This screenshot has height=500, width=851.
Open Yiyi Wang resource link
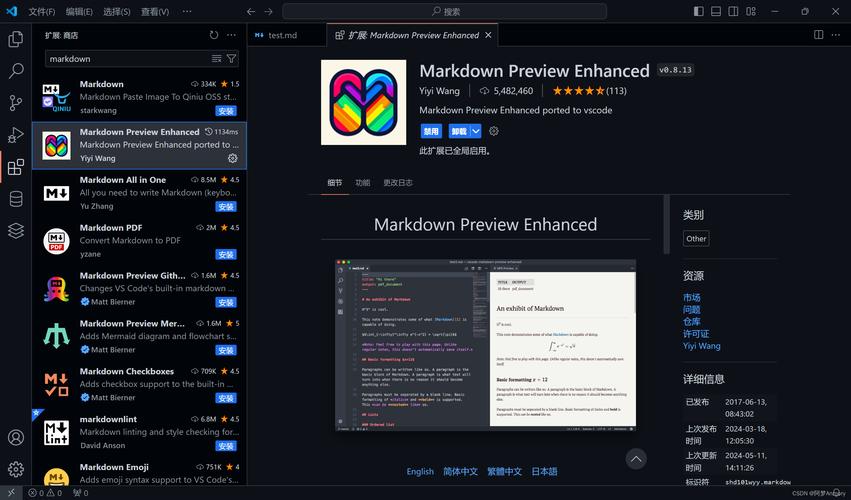[702, 346]
